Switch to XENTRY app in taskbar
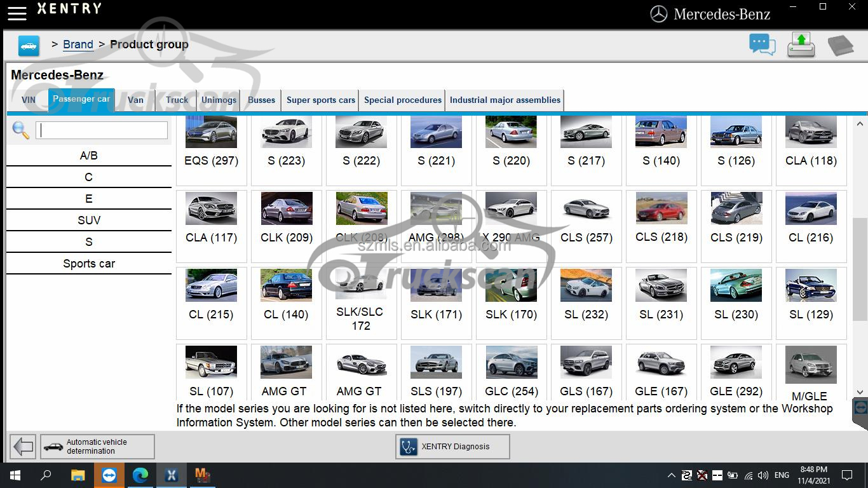 172,475
